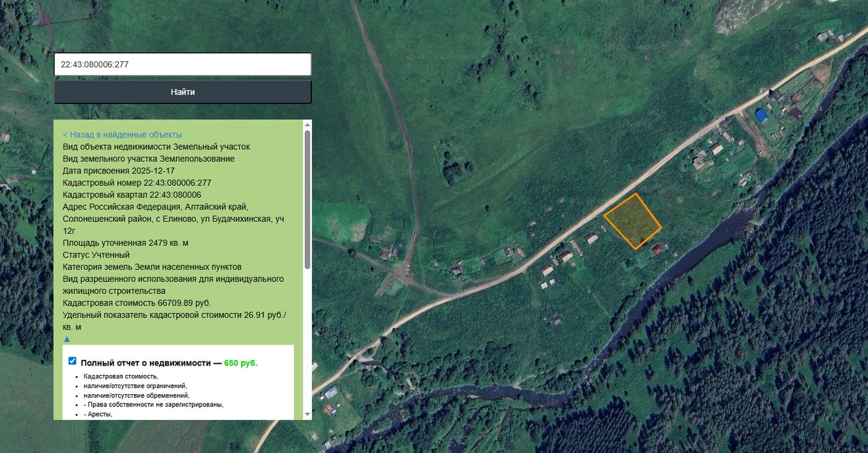Click the Найти search button
This screenshot has width=868, height=453.
point(183,92)
